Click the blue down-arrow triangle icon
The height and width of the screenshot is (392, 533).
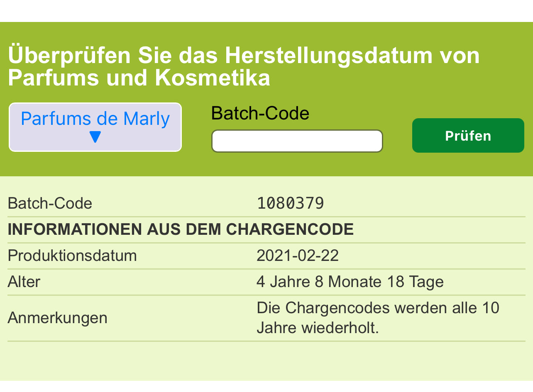point(95,137)
